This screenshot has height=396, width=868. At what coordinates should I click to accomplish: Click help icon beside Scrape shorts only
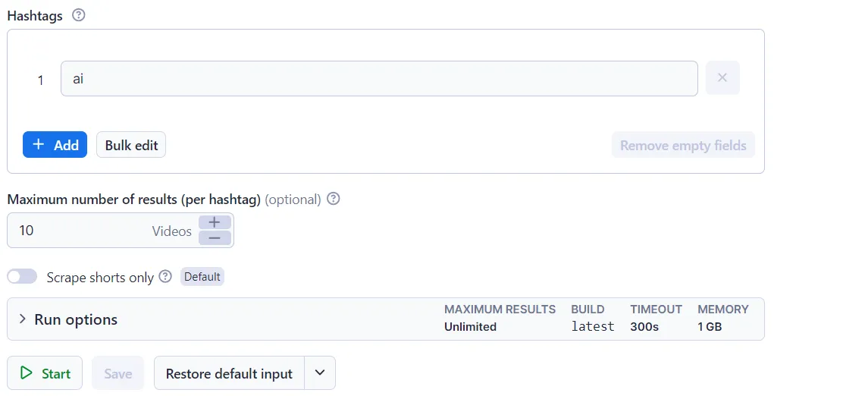click(165, 276)
